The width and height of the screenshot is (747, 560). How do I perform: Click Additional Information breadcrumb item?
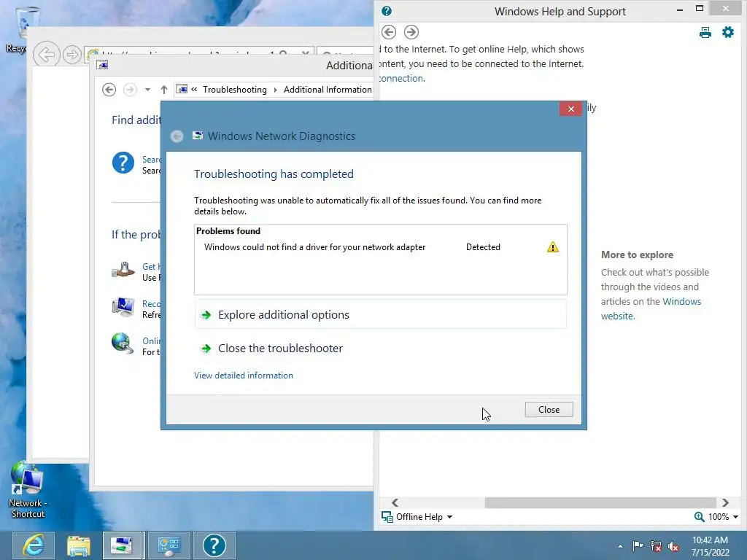click(x=328, y=90)
